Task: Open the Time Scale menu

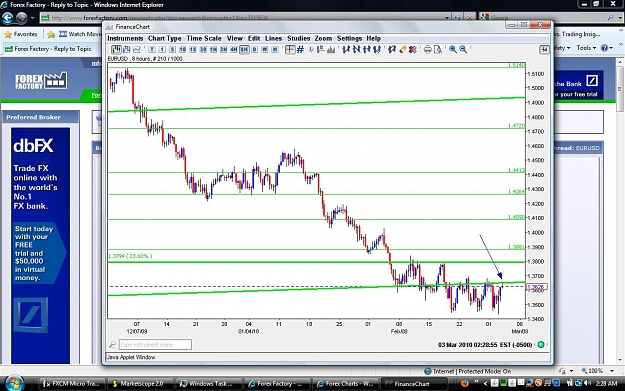Action: (x=204, y=38)
